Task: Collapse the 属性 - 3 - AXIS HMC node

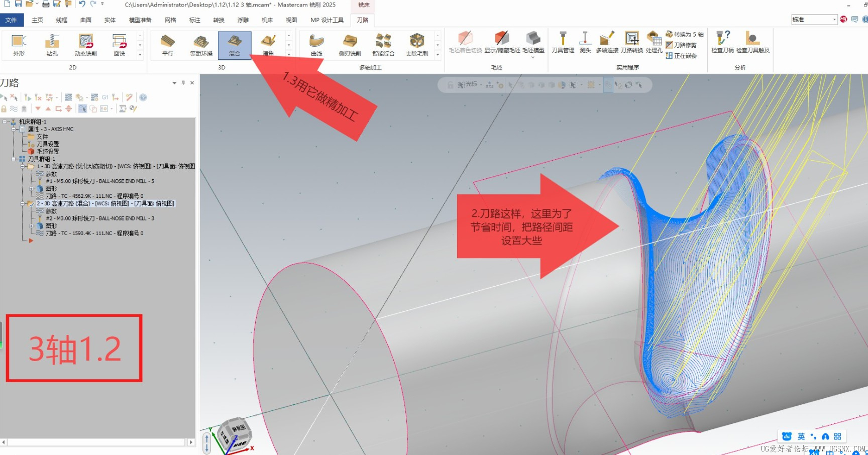Action: click(14, 129)
